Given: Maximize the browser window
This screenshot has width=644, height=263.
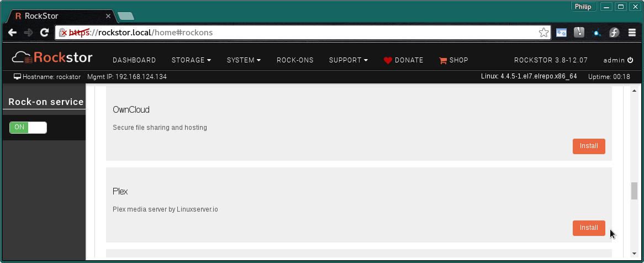Looking at the screenshot, I should pos(621,7).
